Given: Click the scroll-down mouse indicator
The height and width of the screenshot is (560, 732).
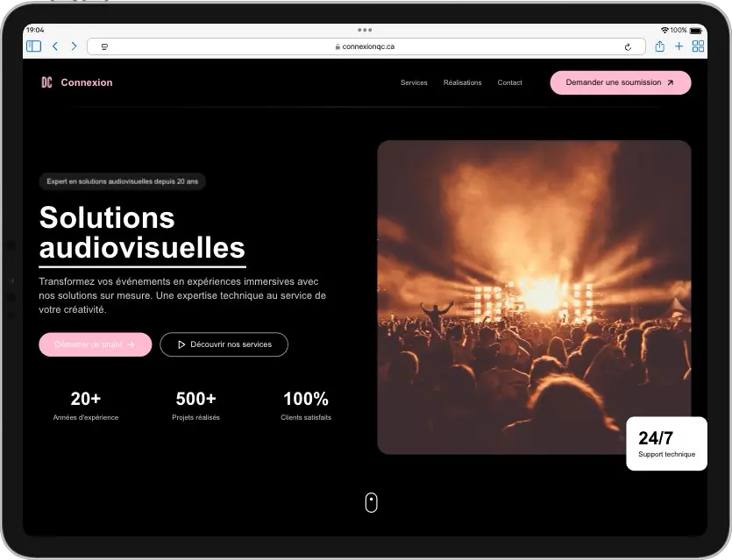Looking at the screenshot, I should pos(371,503).
